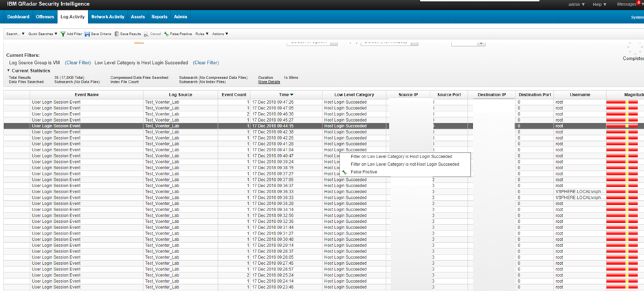
Task: Click Host Login Succeeded in the 09:45:27 row
Action: pyautogui.click(x=345, y=120)
